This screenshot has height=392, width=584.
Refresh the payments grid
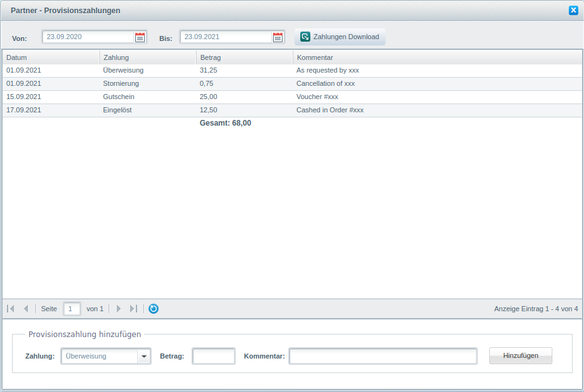coord(154,309)
